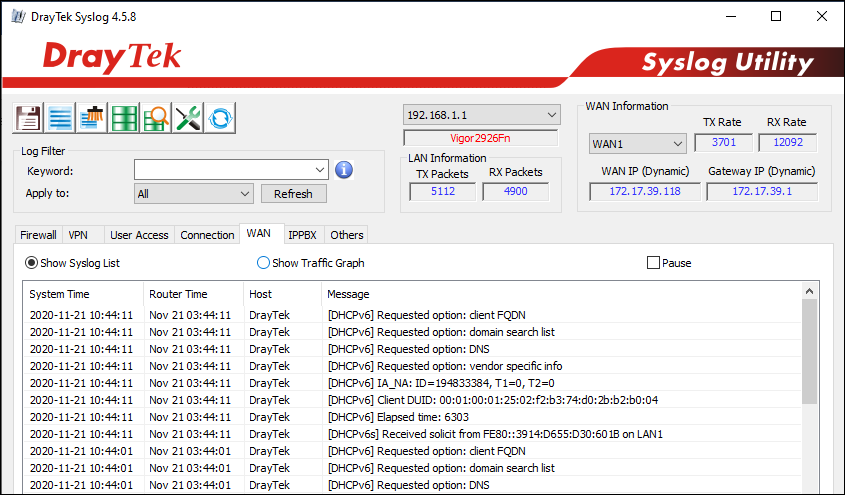Click the Vigor2926Fn model name field

(481, 138)
